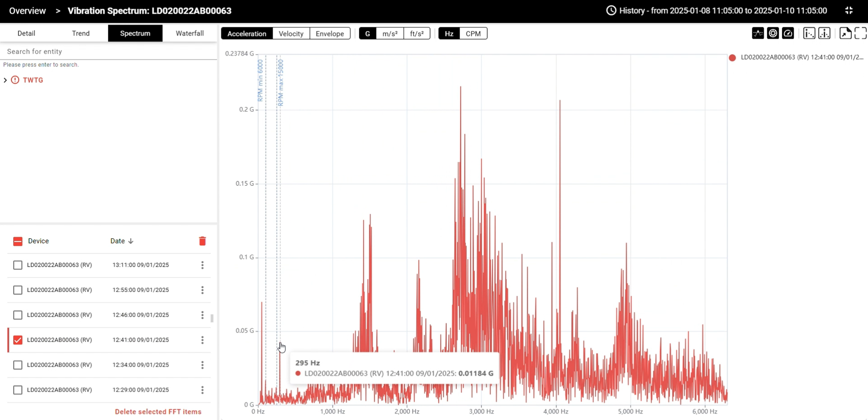Toggle the peak detection chart icon

(758, 33)
